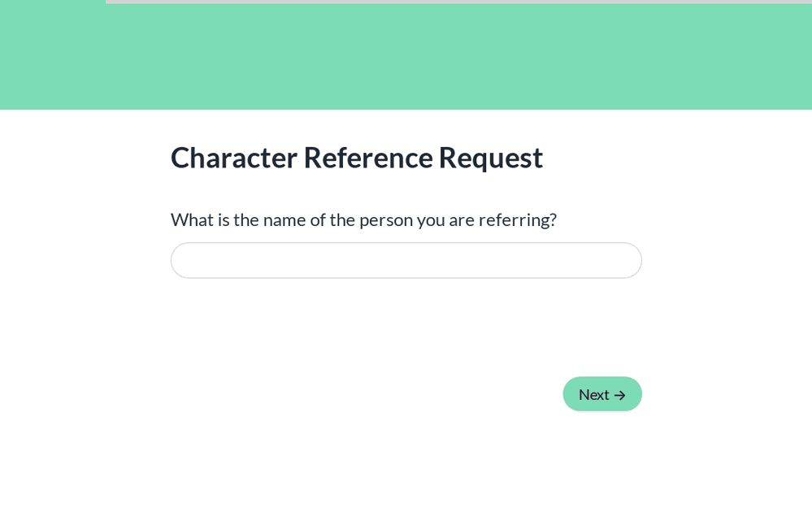Click the referred person's name text field
The image size is (812, 508).
point(406,260)
